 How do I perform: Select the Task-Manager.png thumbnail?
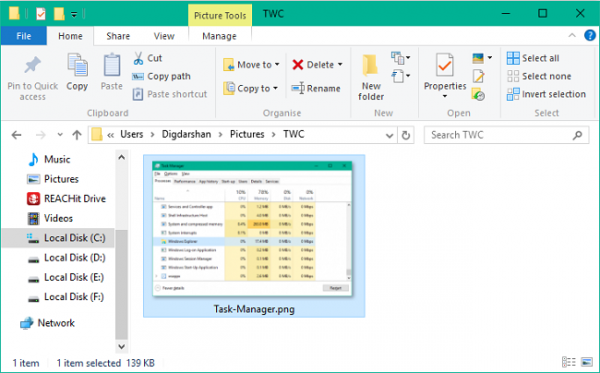click(254, 236)
